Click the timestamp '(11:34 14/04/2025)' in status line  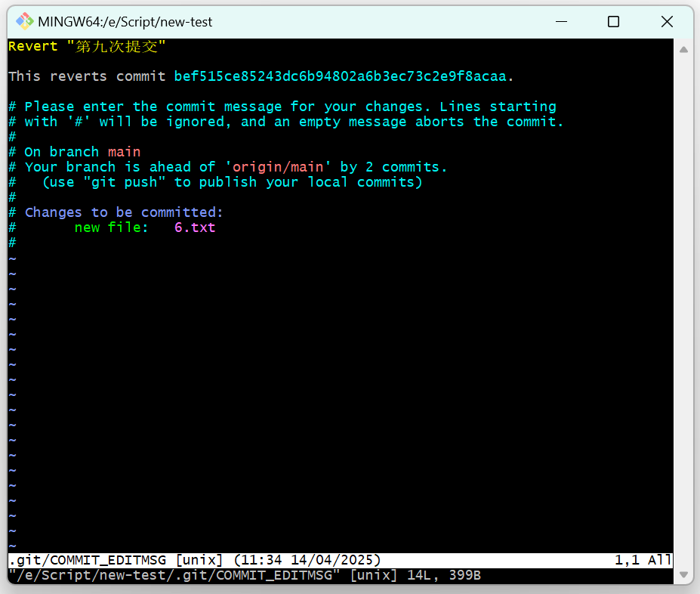(307, 560)
